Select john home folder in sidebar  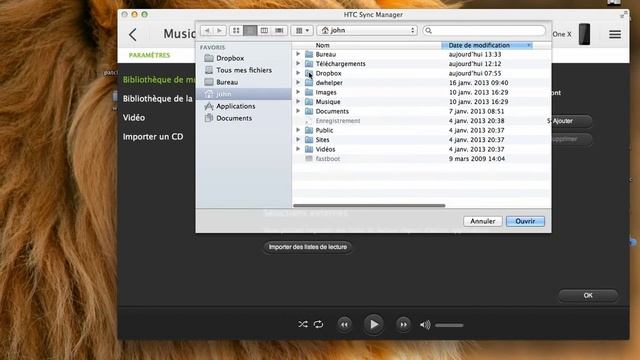[x=244, y=94]
